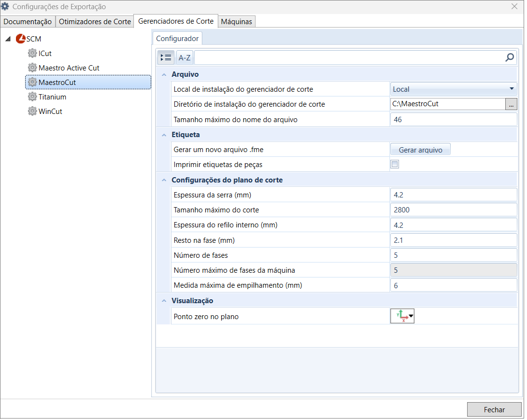The height and width of the screenshot is (420, 527).
Task: Select Titanium in the tree
Action: click(x=53, y=97)
